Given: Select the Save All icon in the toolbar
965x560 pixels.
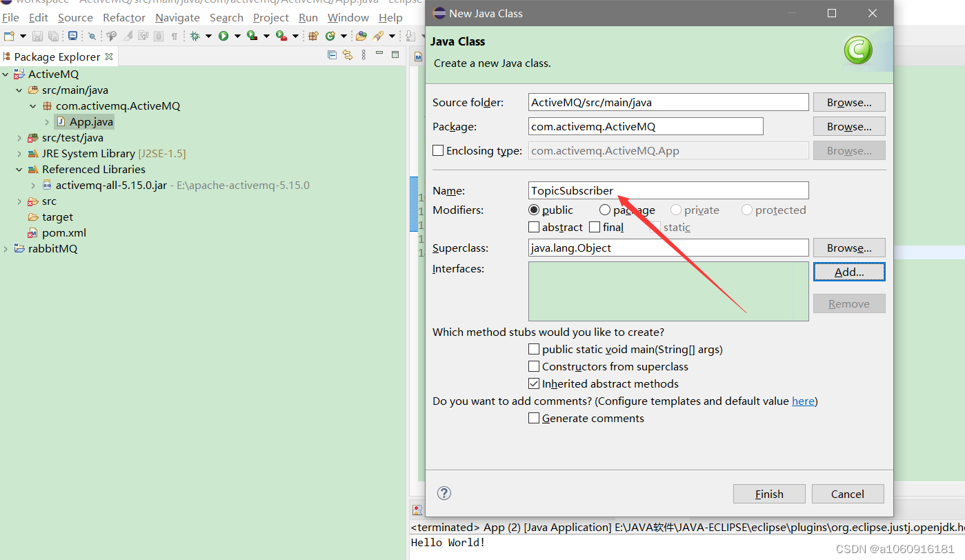Looking at the screenshot, I should [53, 36].
